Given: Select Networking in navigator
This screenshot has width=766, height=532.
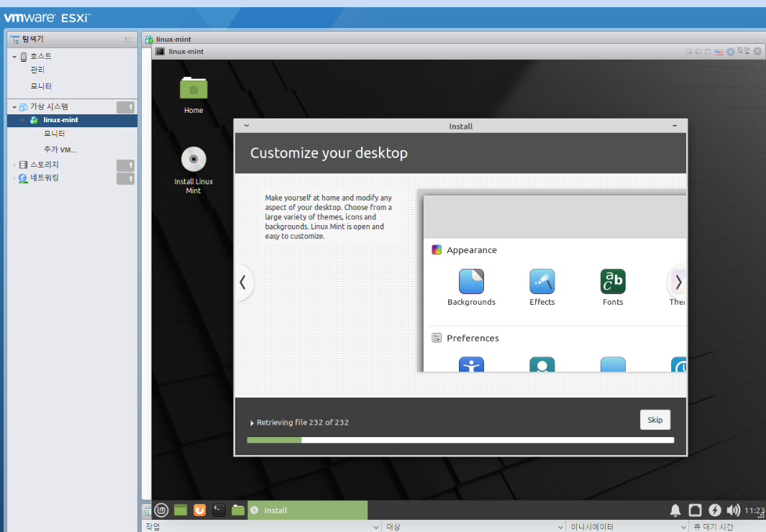Looking at the screenshot, I should 45,178.
